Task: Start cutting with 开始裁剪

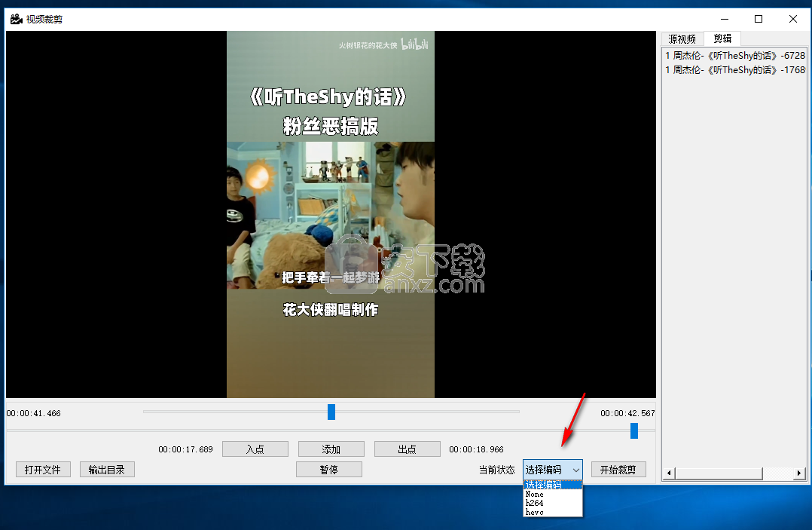Action: tap(618, 470)
